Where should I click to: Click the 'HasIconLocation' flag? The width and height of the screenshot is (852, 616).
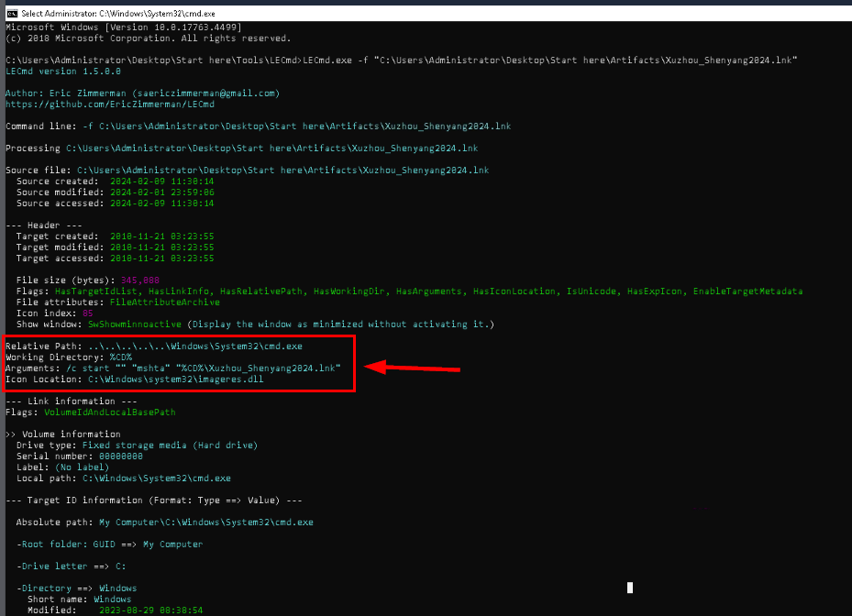pos(516,291)
